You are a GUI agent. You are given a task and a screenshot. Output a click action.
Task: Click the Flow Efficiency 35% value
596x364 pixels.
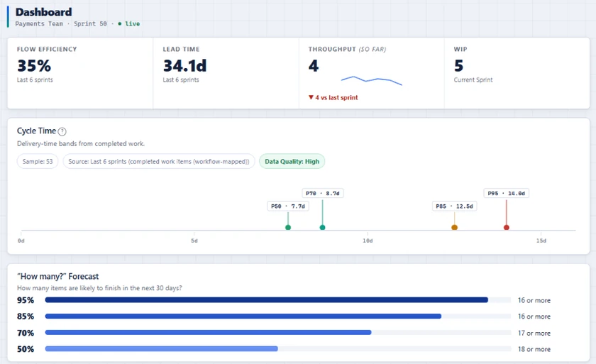coord(34,66)
